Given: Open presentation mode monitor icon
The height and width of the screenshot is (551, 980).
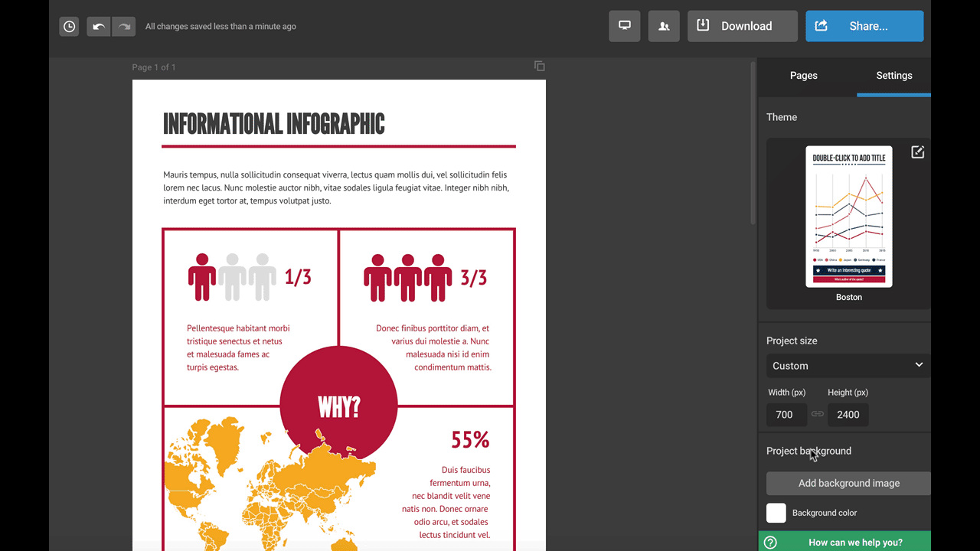Looking at the screenshot, I should point(625,26).
